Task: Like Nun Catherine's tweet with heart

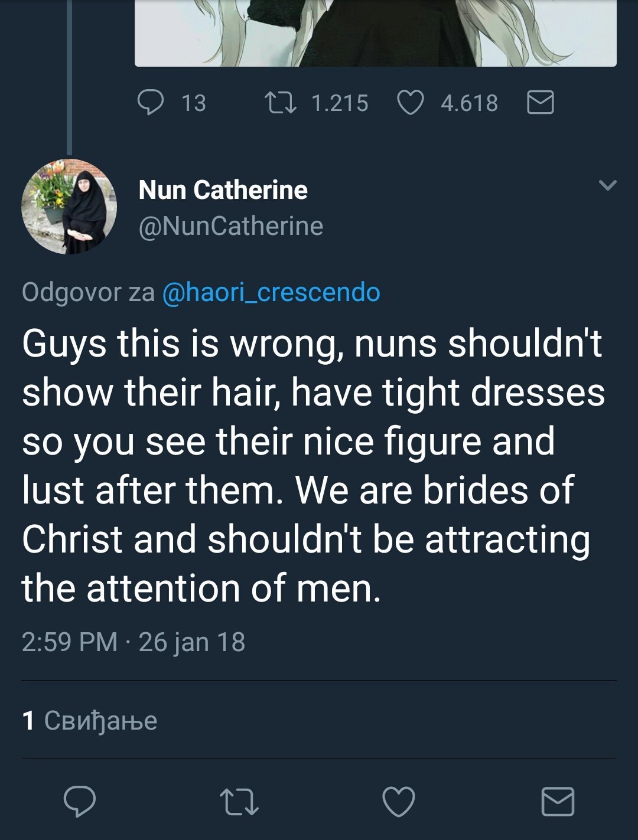Action: tap(399, 802)
